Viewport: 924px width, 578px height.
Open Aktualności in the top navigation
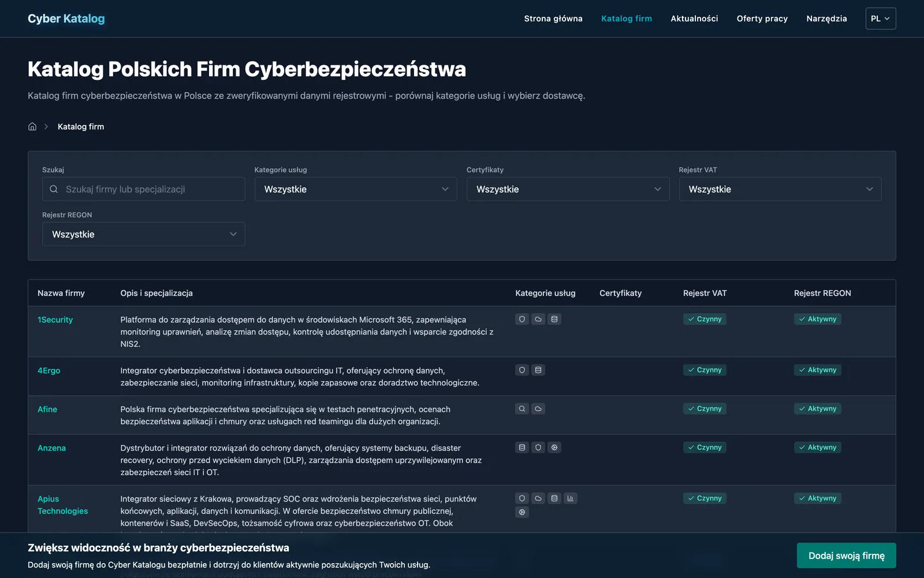694,18
